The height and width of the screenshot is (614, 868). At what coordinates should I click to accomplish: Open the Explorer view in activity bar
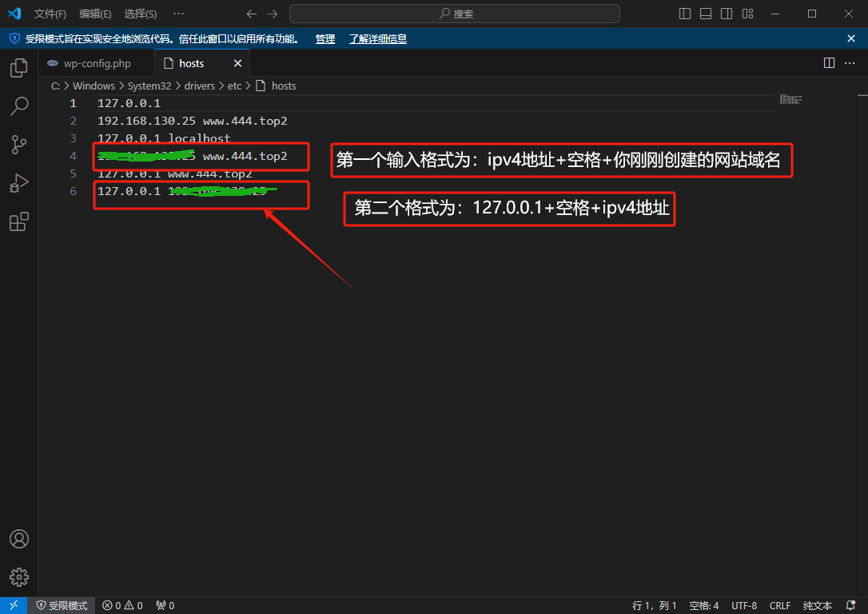(x=19, y=69)
